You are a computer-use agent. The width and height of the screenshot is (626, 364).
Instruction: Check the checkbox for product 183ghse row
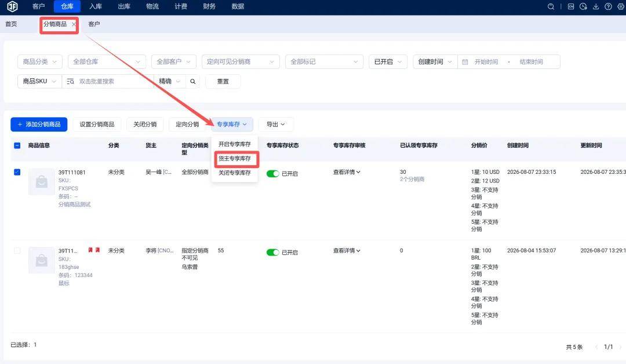pyautogui.click(x=17, y=250)
